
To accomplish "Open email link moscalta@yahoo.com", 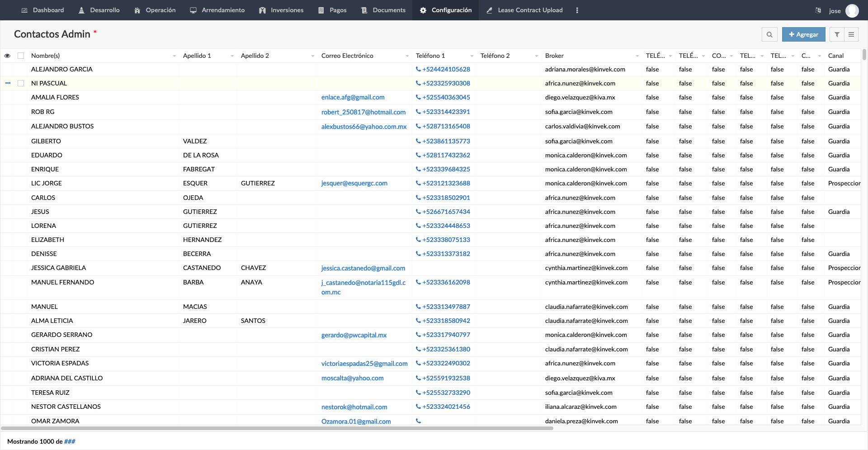I will 352,378.
